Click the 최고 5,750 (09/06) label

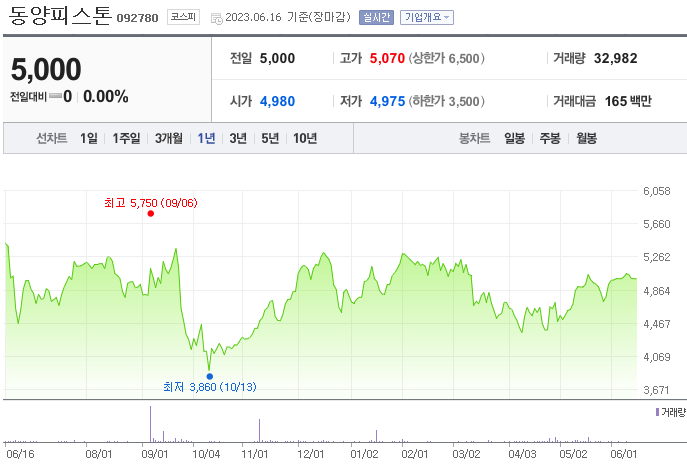[151, 203]
